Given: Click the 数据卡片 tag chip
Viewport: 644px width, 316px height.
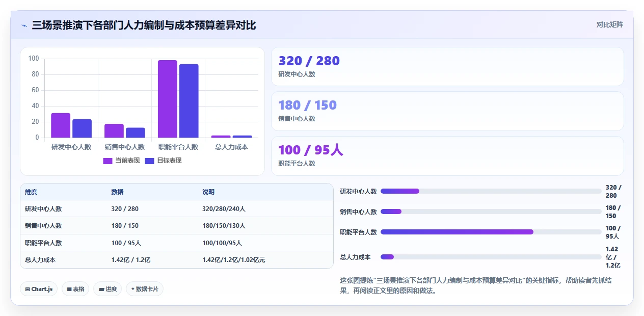Looking at the screenshot, I should [x=145, y=289].
